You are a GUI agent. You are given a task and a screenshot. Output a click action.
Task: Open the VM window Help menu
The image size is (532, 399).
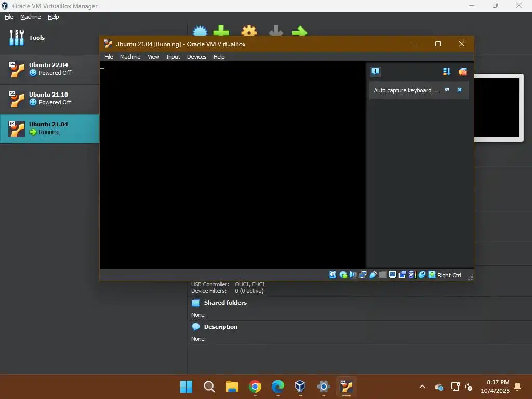pos(219,57)
